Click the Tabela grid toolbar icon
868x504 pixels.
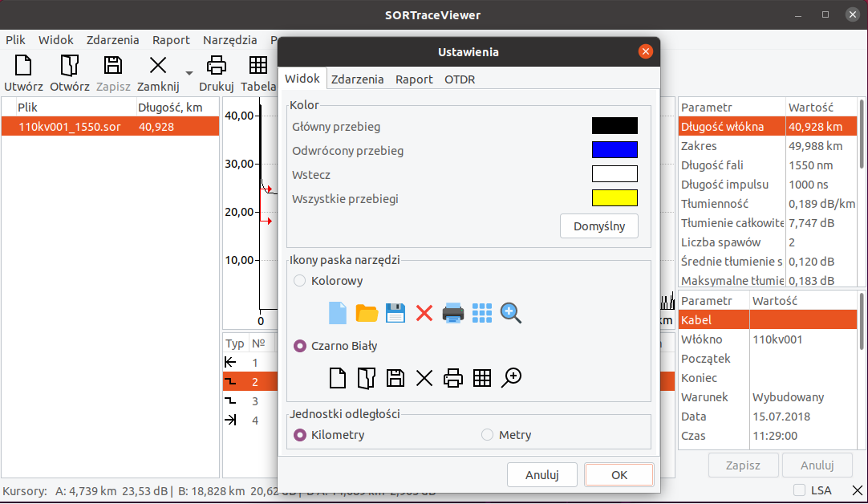tap(258, 66)
